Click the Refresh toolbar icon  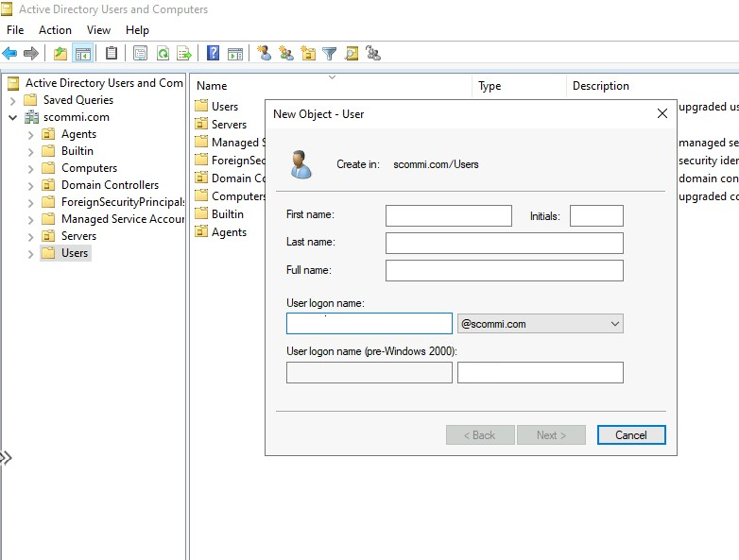coord(163,53)
